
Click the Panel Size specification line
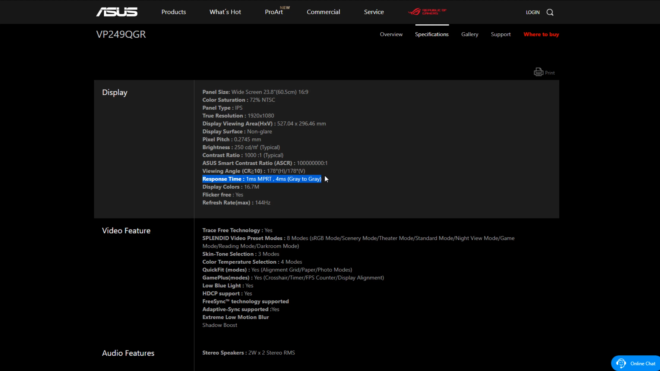coord(255,92)
